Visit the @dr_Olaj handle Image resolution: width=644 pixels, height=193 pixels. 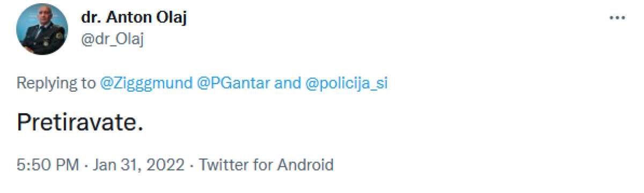(x=113, y=39)
